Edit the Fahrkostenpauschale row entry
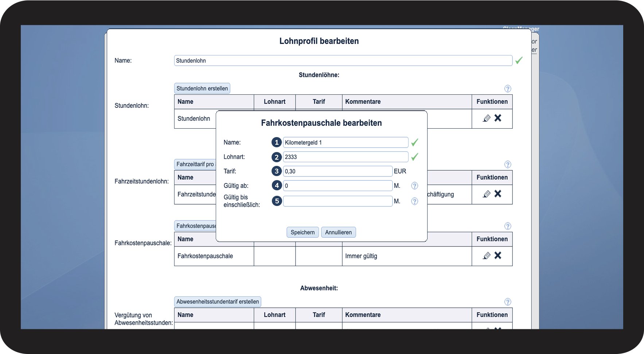Image resolution: width=644 pixels, height=354 pixels. (x=486, y=256)
